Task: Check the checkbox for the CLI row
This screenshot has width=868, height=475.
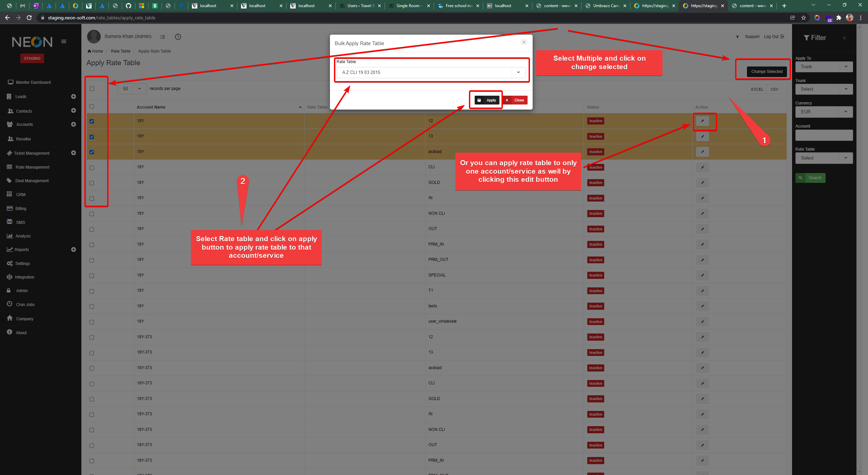Action: [92, 168]
